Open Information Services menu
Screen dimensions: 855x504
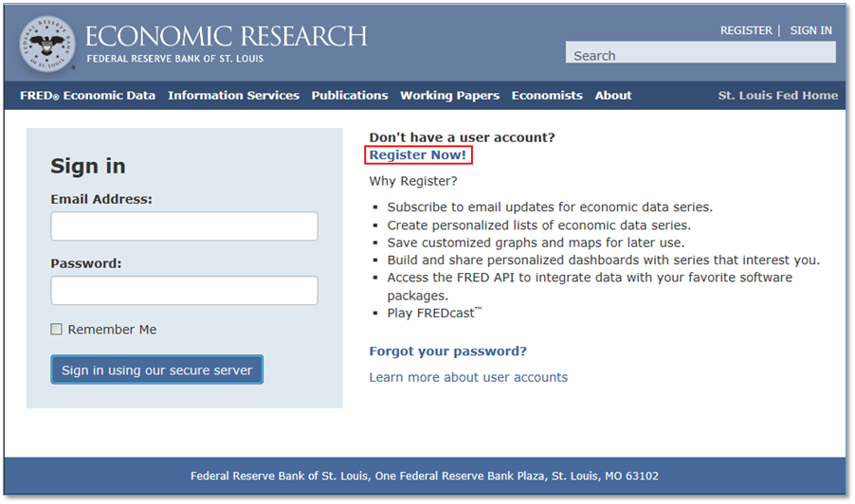click(x=233, y=96)
